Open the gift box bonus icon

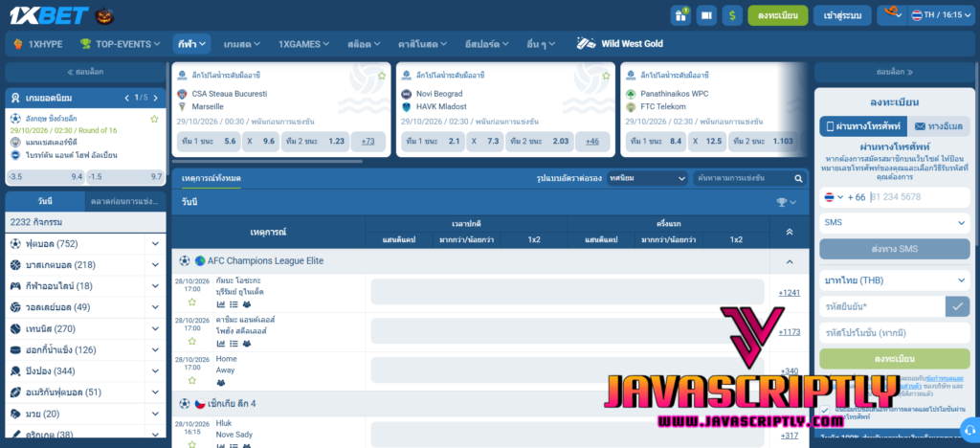coord(680,15)
